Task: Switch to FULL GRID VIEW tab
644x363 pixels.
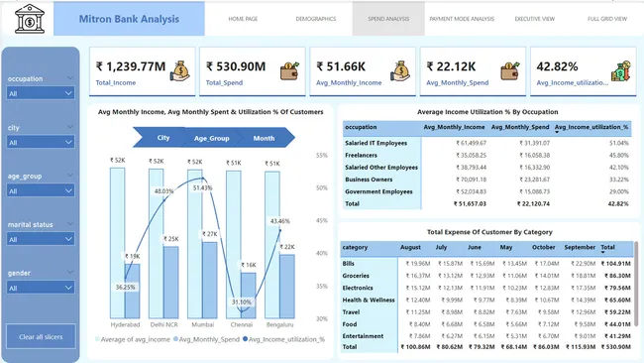Action: tap(607, 19)
